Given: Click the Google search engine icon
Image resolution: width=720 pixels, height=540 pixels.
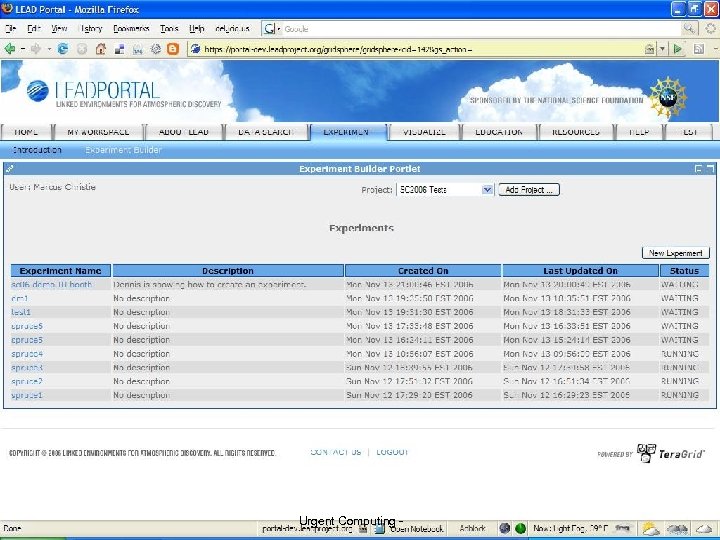Looking at the screenshot, I should (269, 28).
